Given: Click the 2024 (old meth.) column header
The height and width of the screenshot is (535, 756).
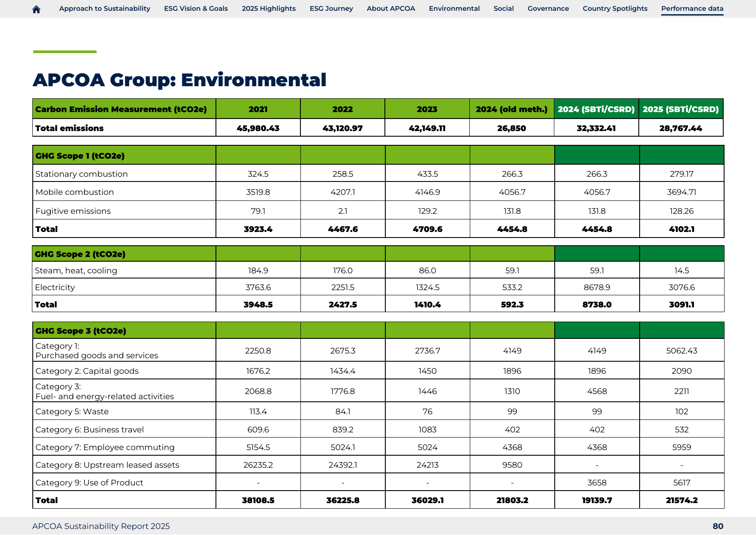Looking at the screenshot, I should coord(512,109).
